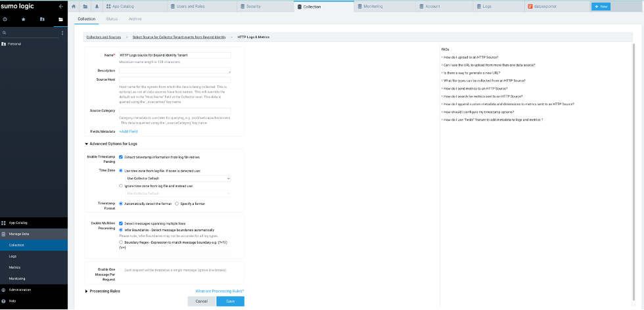Select Ignore time zone from log file
Viewport: 644px width, 310px height.
click(121, 186)
